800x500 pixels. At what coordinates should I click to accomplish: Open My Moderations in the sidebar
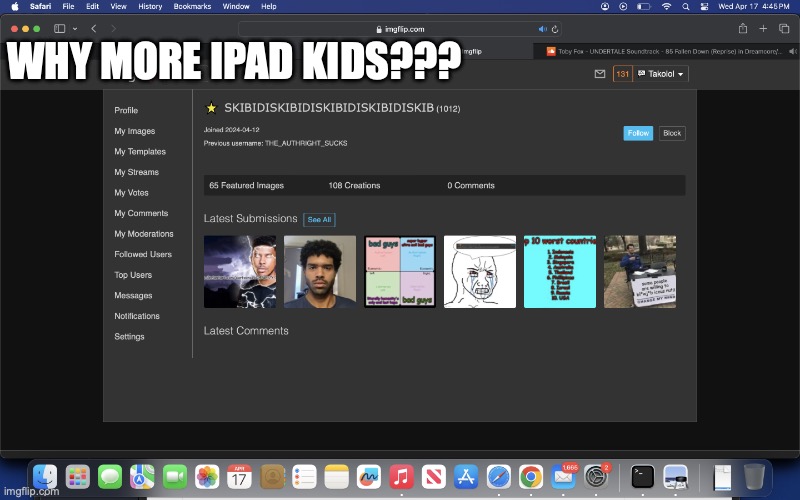click(144, 234)
